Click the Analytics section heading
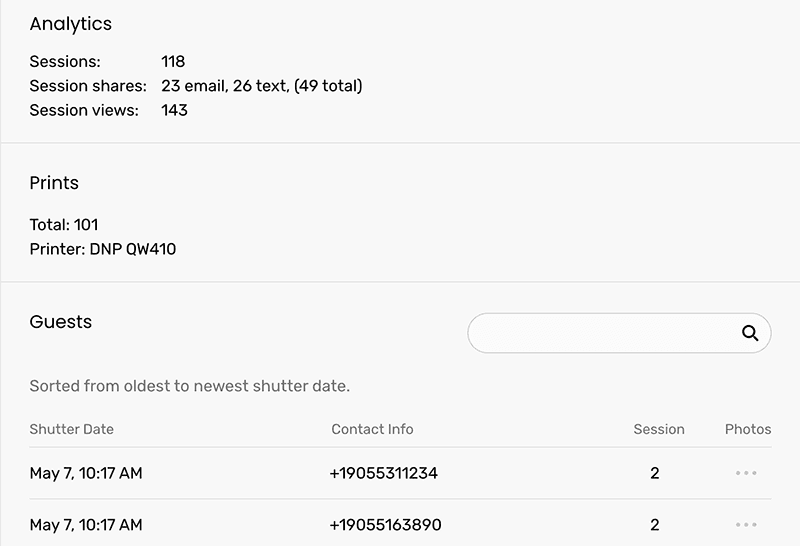 (x=71, y=24)
